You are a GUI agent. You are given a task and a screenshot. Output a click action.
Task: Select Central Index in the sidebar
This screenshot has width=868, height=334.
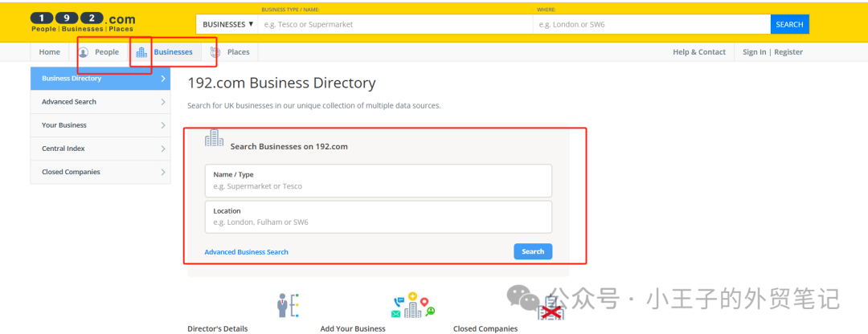tap(100, 149)
